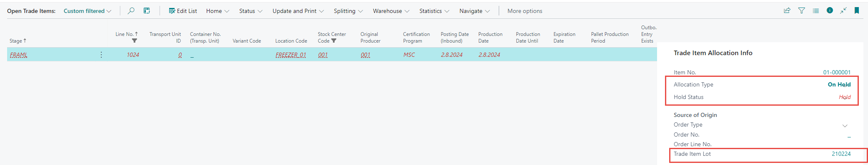
Task: Expand the Custom filtered view dropdown
Action: point(87,11)
